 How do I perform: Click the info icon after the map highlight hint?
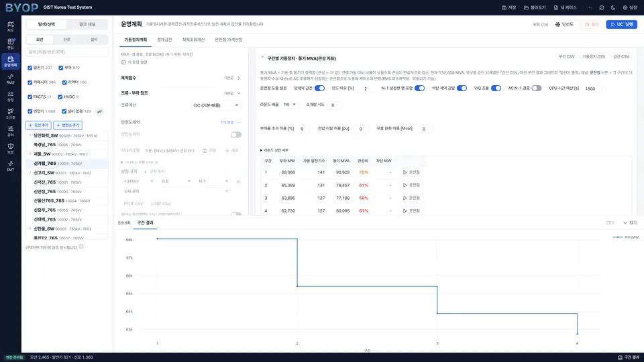click(x=81, y=247)
